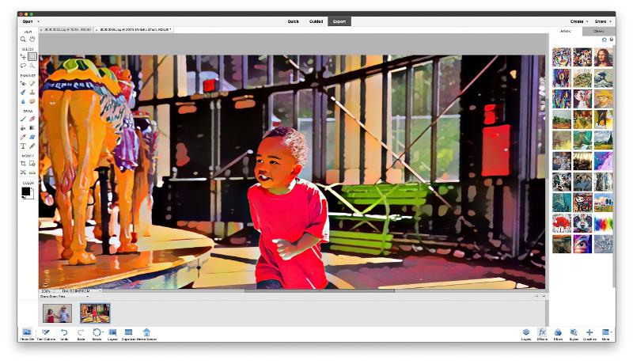Viewport: 633px width, 364px height.
Task: Open the Classic effects tab
Action: click(599, 31)
